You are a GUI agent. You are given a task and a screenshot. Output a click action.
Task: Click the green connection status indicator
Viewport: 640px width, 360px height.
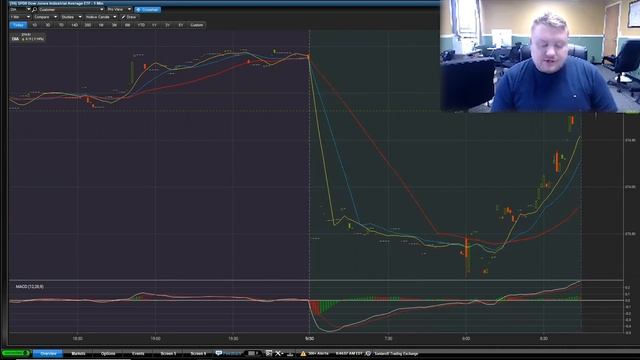[x=16, y=353]
